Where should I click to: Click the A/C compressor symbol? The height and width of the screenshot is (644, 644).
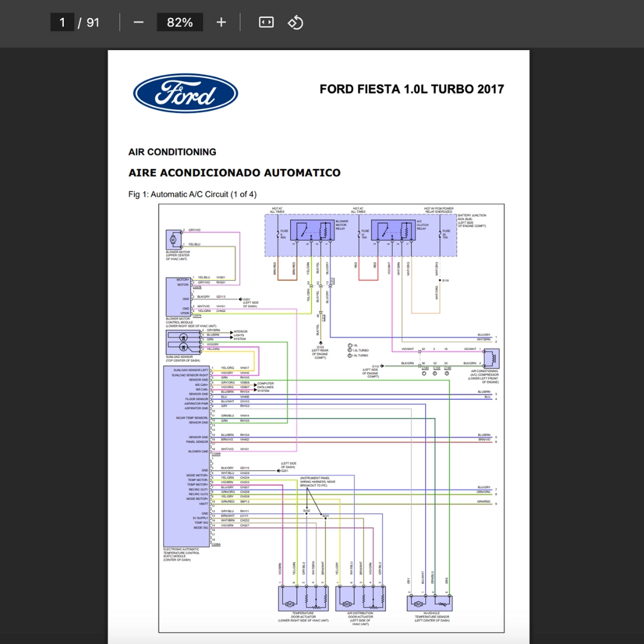tap(491, 358)
